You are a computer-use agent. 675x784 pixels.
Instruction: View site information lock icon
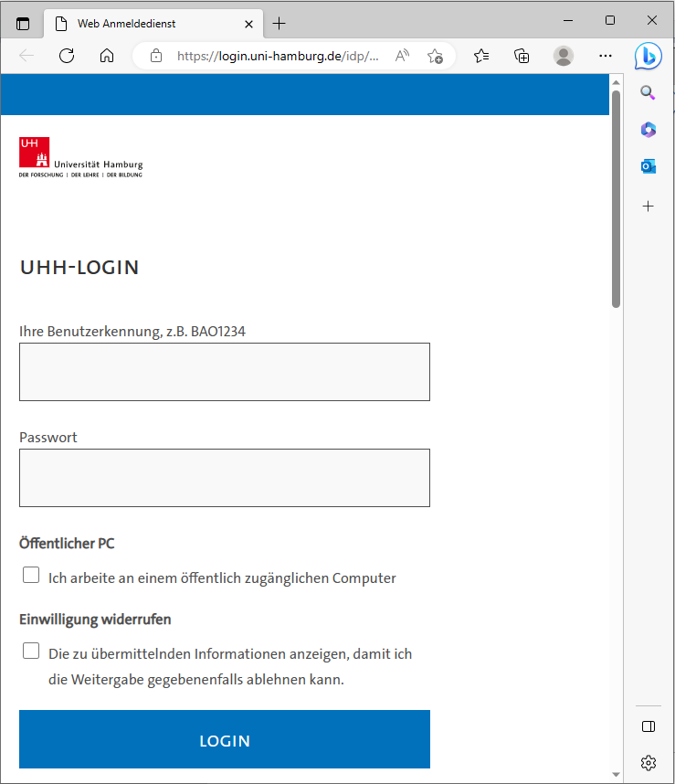point(156,56)
